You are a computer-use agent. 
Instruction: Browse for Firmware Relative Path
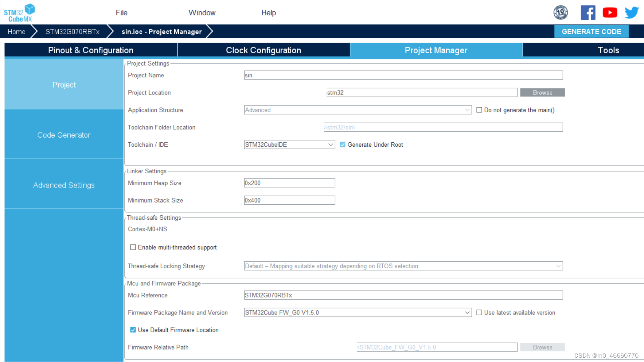tap(542, 347)
